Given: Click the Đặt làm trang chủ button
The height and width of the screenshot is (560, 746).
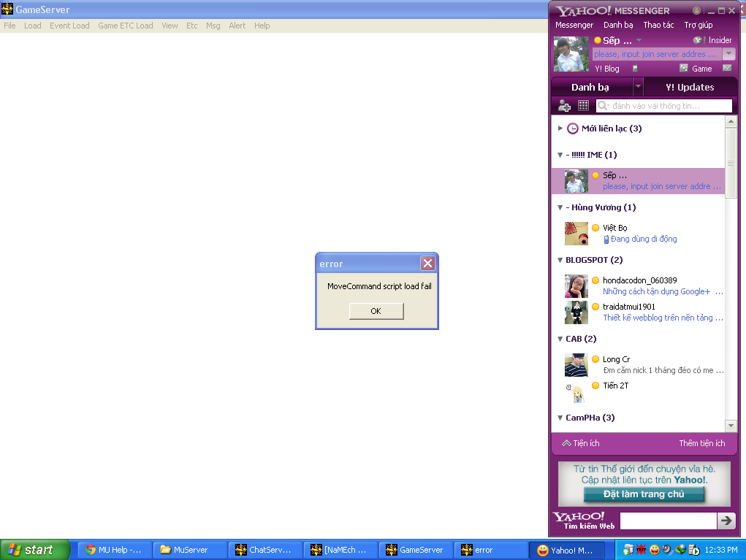Looking at the screenshot, I should (x=644, y=494).
